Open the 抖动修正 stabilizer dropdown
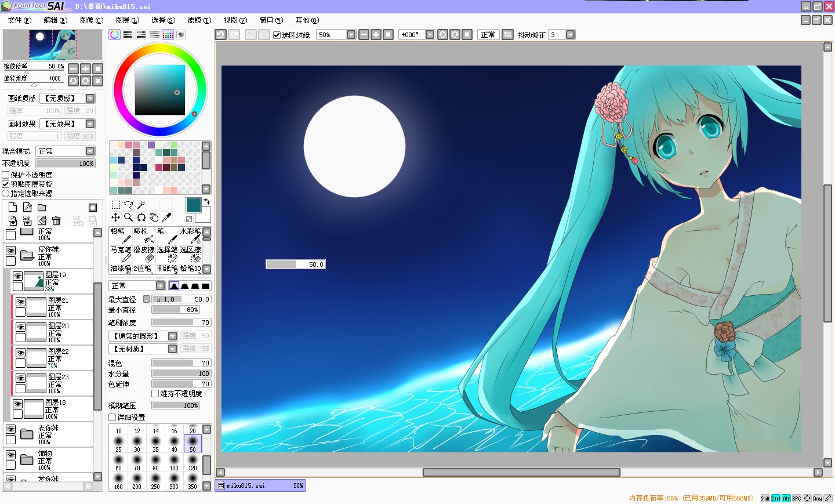 click(570, 35)
